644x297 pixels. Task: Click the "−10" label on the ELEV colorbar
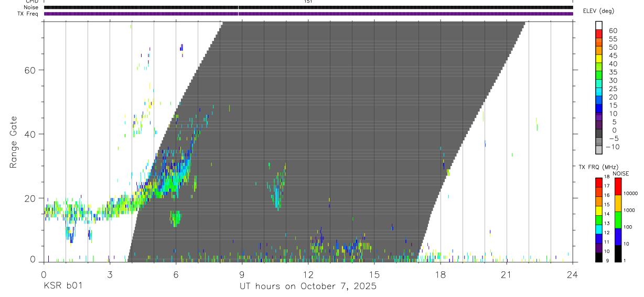tap(613, 147)
